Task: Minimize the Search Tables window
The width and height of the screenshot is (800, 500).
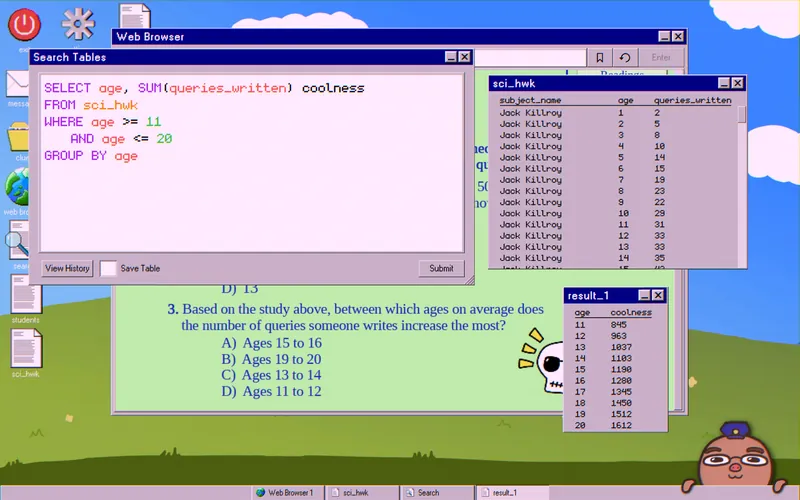Action: point(451,57)
